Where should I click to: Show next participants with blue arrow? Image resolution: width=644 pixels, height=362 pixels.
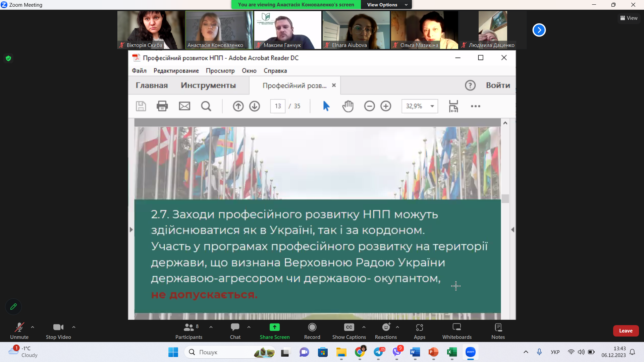click(539, 30)
